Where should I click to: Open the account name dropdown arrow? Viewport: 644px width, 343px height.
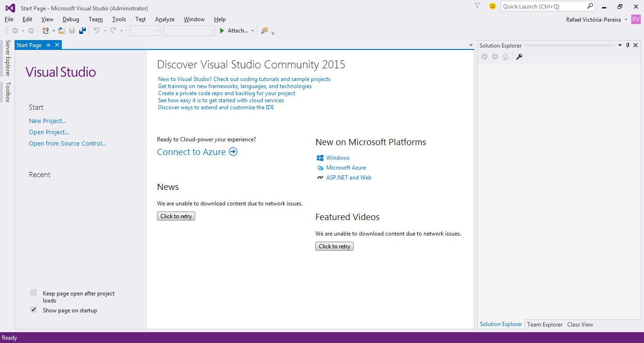[x=626, y=20]
